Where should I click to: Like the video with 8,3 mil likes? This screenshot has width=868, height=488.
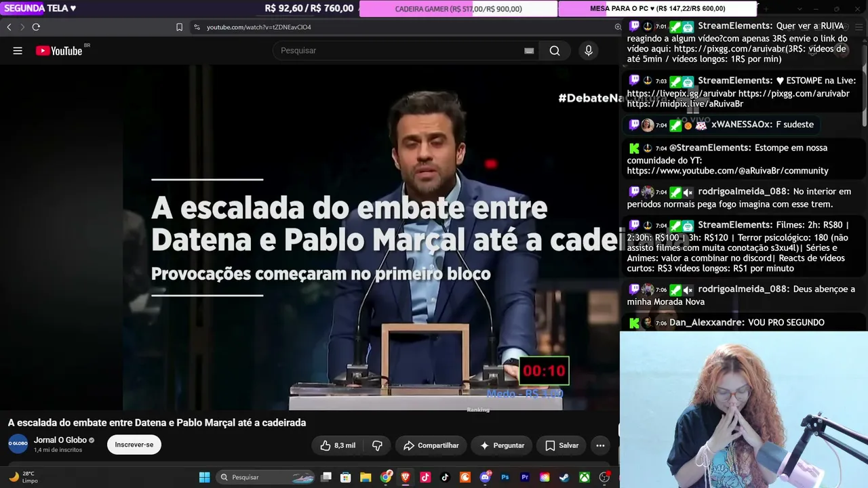click(x=338, y=445)
